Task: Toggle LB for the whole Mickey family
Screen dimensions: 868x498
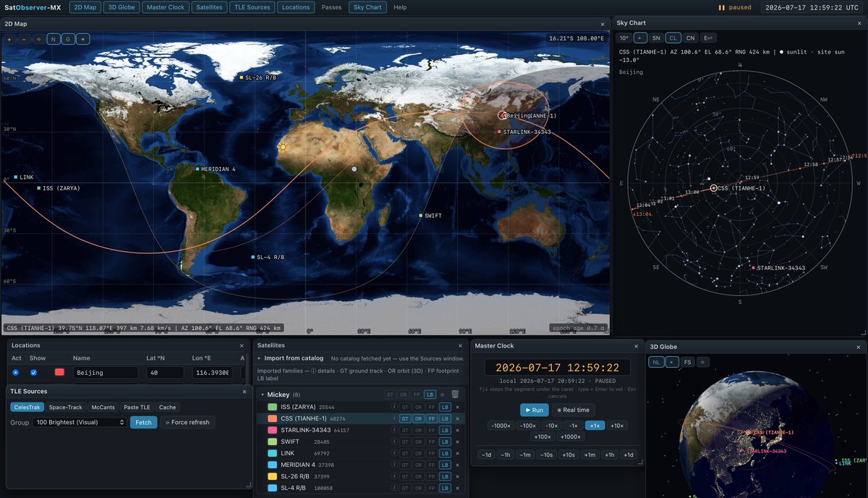Action: click(x=430, y=394)
